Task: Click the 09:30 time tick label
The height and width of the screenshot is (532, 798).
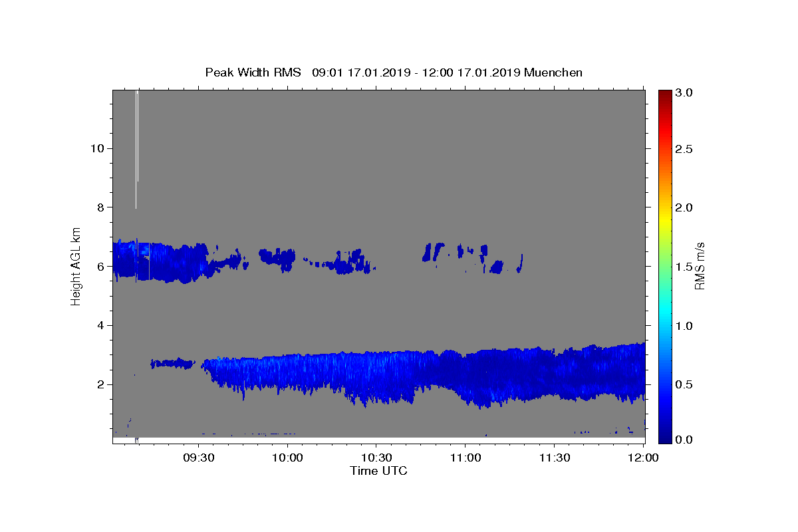Action: (199, 458)
